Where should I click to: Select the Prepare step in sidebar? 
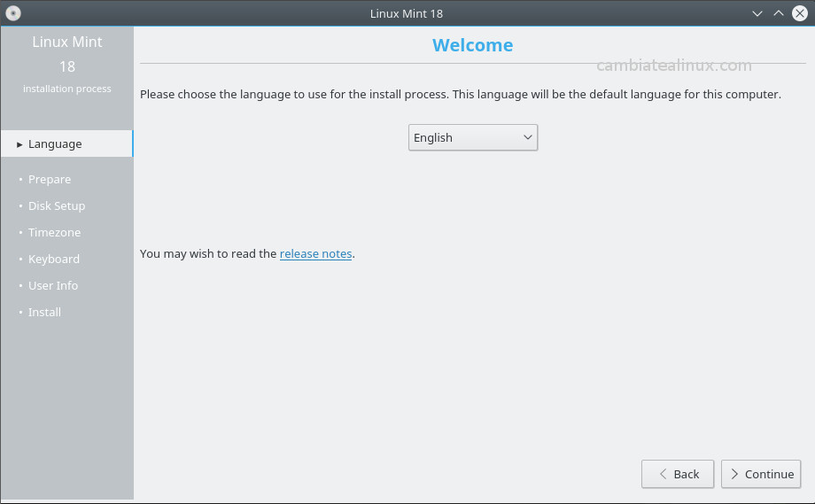click(50, 179)
